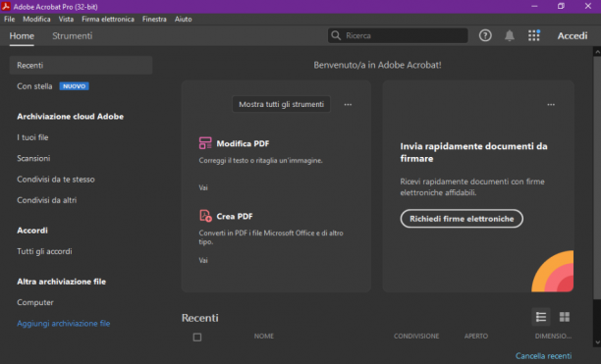Click Vai under Modifica PDF
601x364 pixels.
pos(203,187)
